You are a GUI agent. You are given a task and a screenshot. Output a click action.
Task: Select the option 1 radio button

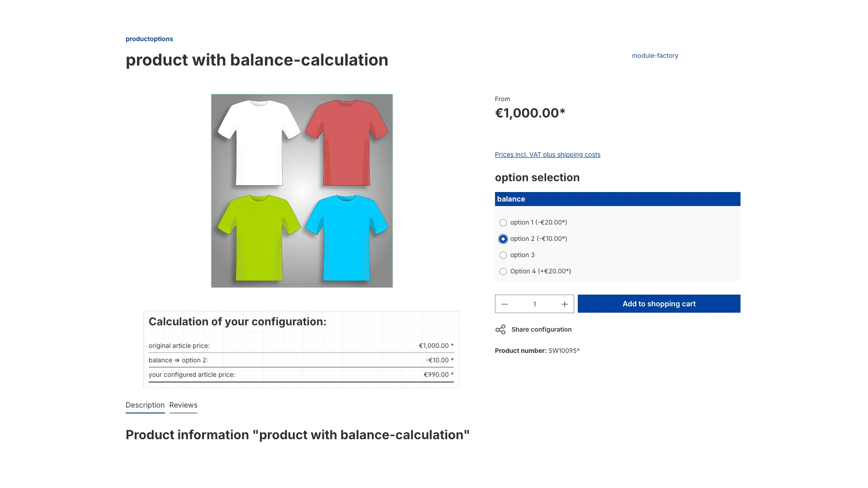click(503, 222)
